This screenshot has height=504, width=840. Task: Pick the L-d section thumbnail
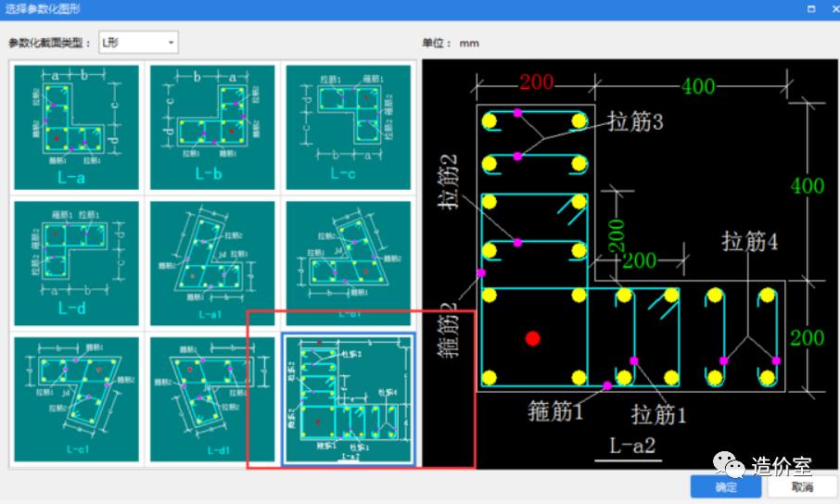coord(76,263)
